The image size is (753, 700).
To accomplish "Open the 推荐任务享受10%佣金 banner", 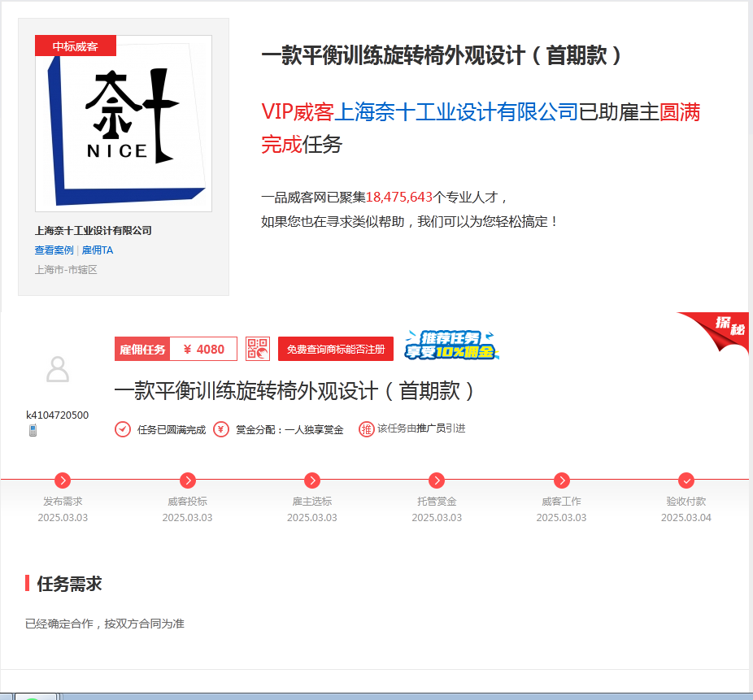I will point(451,346).
